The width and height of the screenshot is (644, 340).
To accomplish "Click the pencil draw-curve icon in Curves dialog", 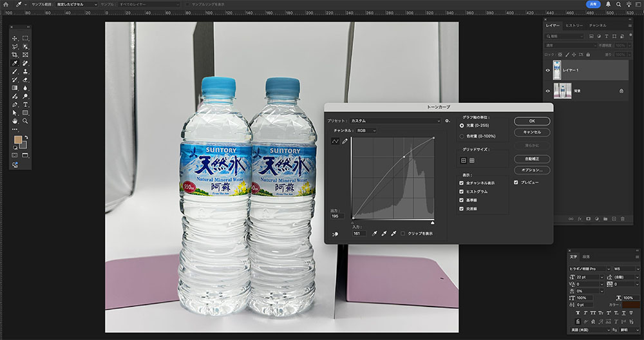I will (x=345, y=141).
